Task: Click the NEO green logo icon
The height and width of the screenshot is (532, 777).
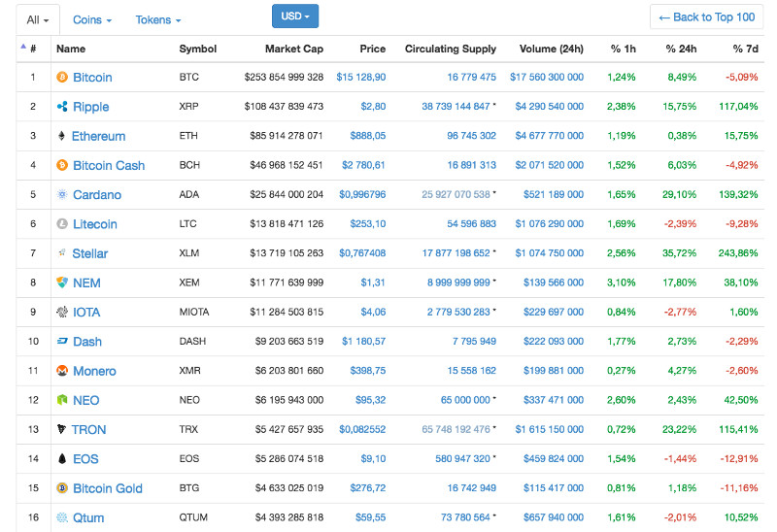Action: point(62,400)
